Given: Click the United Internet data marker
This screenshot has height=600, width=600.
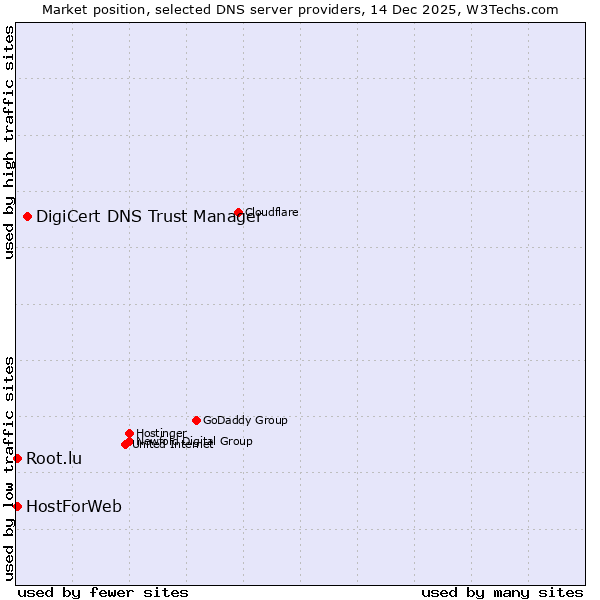Looking at the screenshot, I should coord(125,445).
